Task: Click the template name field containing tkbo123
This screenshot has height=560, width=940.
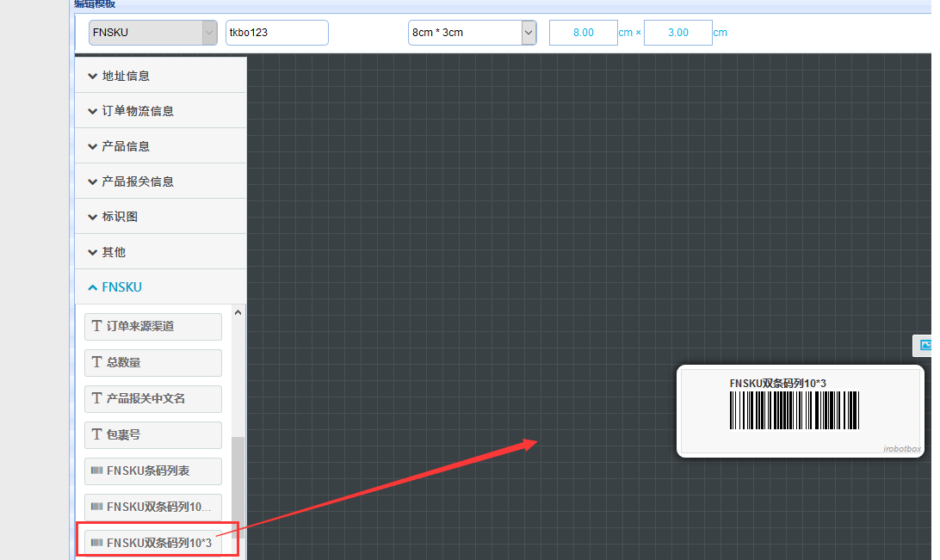Action: [x=276, y=33]
